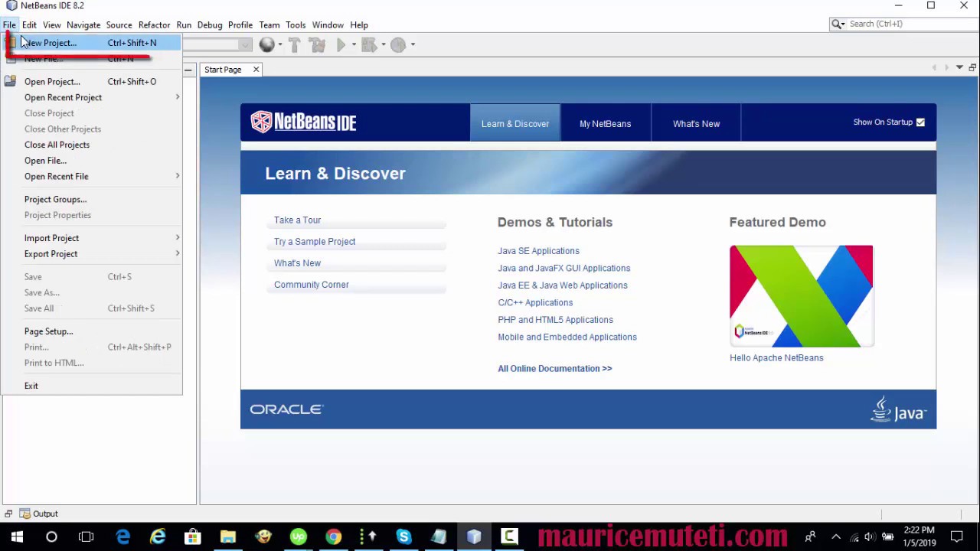Open File Explorer from taskbar

[x=228, y=536]
